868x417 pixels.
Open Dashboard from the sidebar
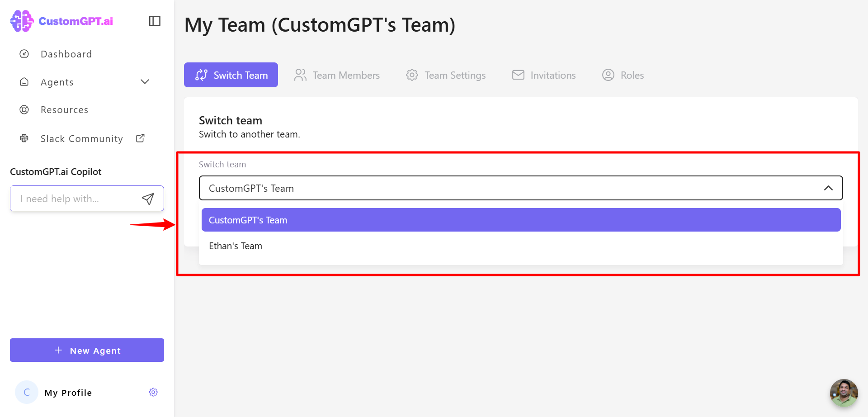coord(66,54)
